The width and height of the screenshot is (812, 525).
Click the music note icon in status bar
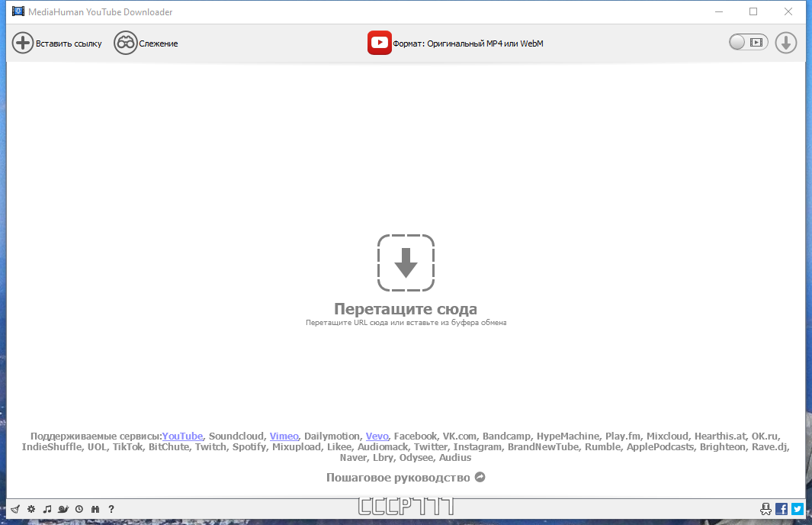click(47, 509)
